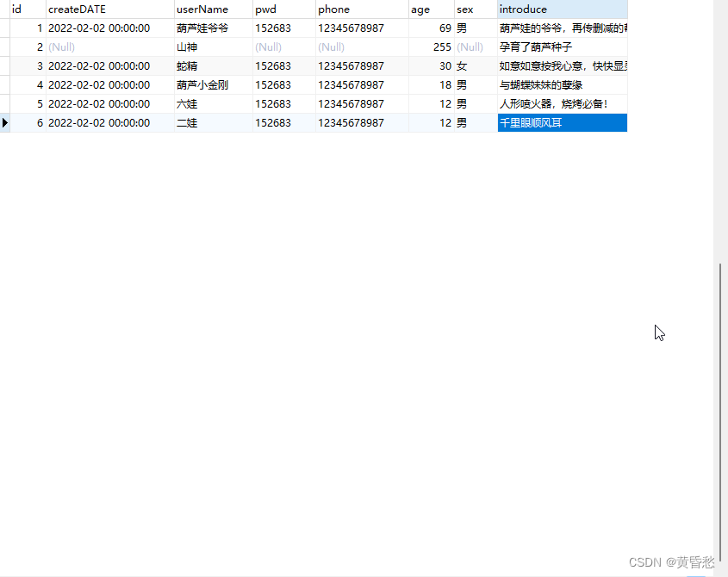
Task: Select the createDATE column header
Action: tap(78, 9)
